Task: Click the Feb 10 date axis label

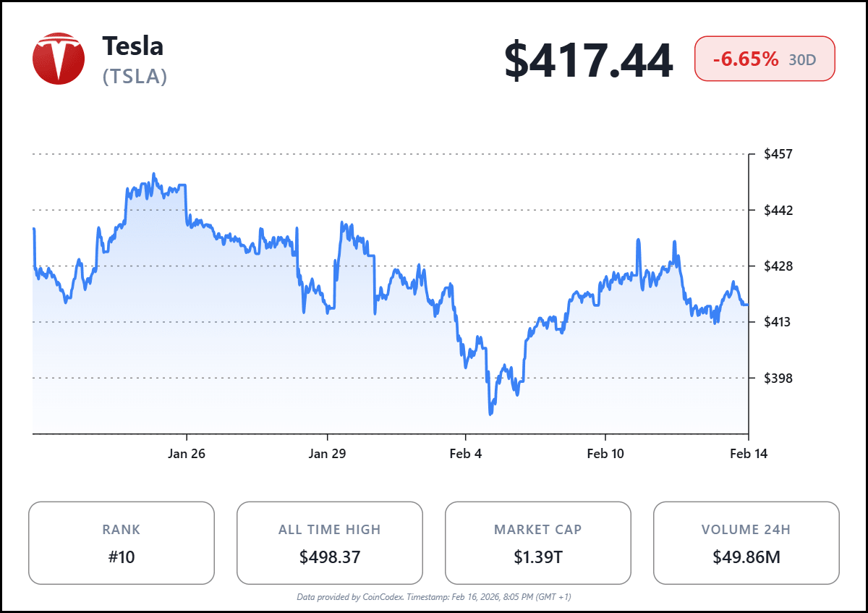Action: [605, 454]
